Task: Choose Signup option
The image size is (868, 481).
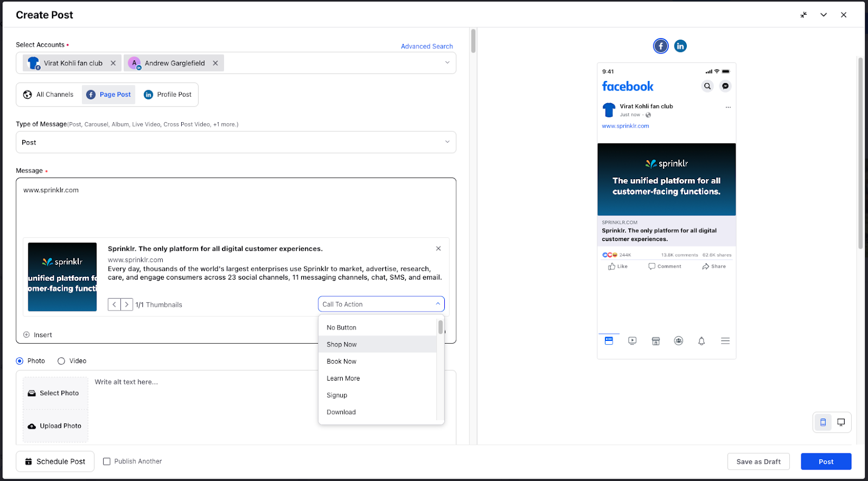Action: pyautogui.click(x=378, y=395)
